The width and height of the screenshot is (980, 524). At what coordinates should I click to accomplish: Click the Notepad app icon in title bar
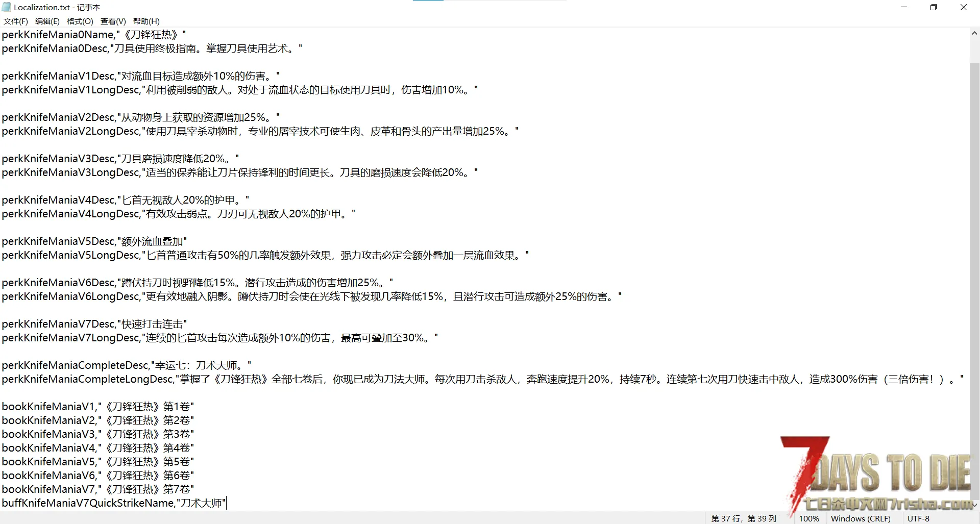coord(7,7)
